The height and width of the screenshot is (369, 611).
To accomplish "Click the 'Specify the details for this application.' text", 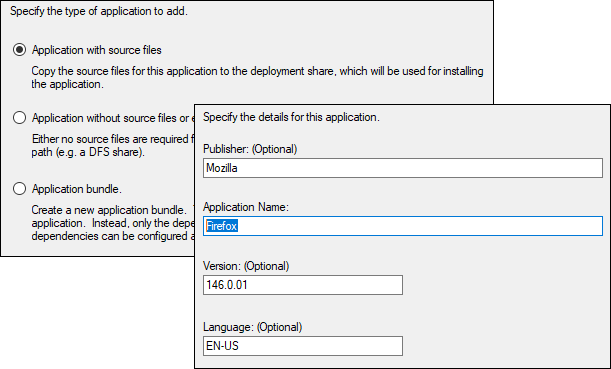I will pos(291,117).
